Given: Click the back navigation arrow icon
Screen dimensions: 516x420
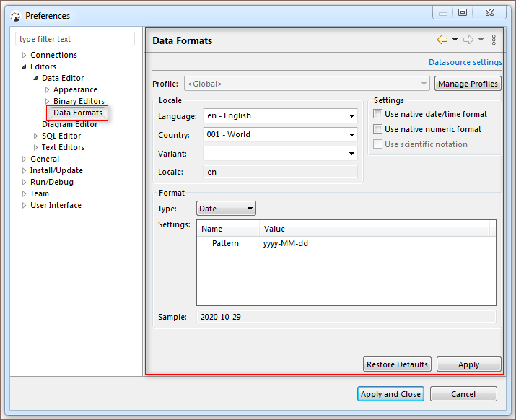Looking at the screenshot, I should pyautogui.click(x=442, y=40).
